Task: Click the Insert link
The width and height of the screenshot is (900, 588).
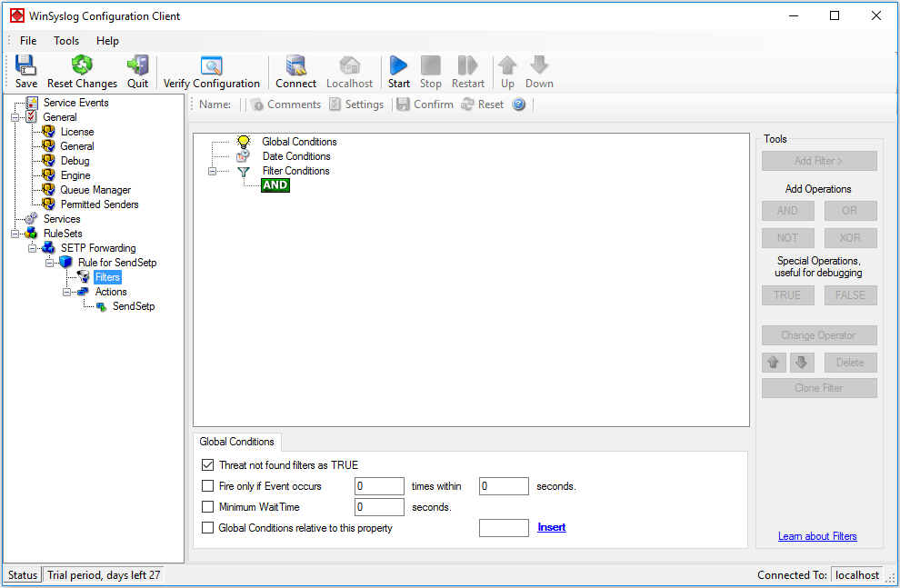Action: [x=552, y=527]
